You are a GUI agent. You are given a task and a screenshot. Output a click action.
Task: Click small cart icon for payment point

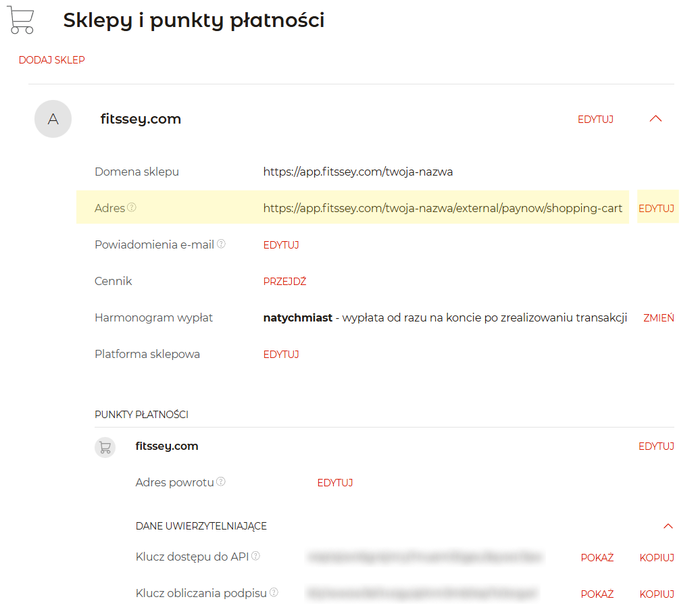click(105, 447)
